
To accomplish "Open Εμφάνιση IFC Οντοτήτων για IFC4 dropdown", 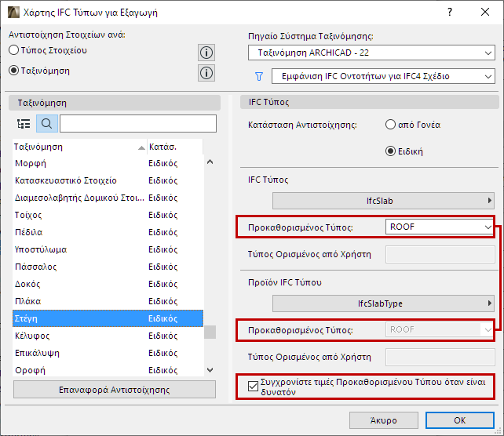I will pyautogui.click(x=383, y=76).
